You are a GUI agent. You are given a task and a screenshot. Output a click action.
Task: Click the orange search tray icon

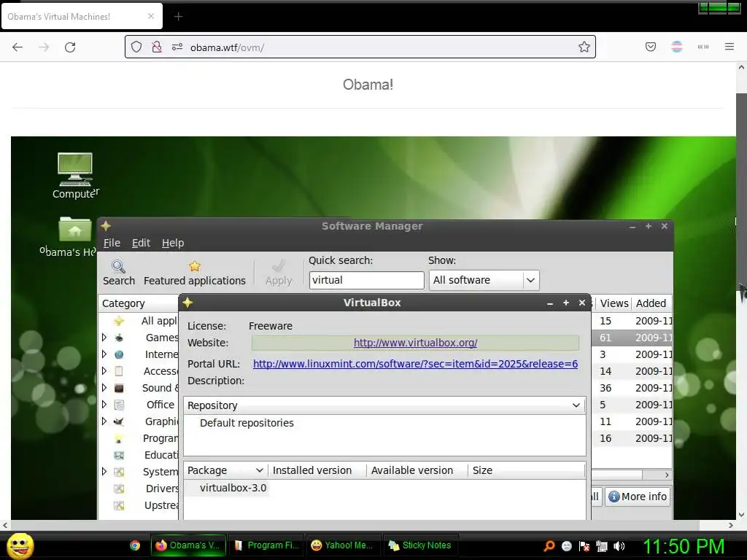(549, 546)
